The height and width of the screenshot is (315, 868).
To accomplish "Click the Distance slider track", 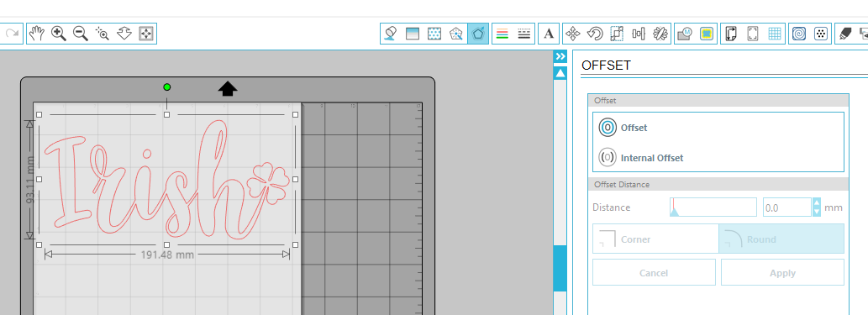I will (713, 207).
